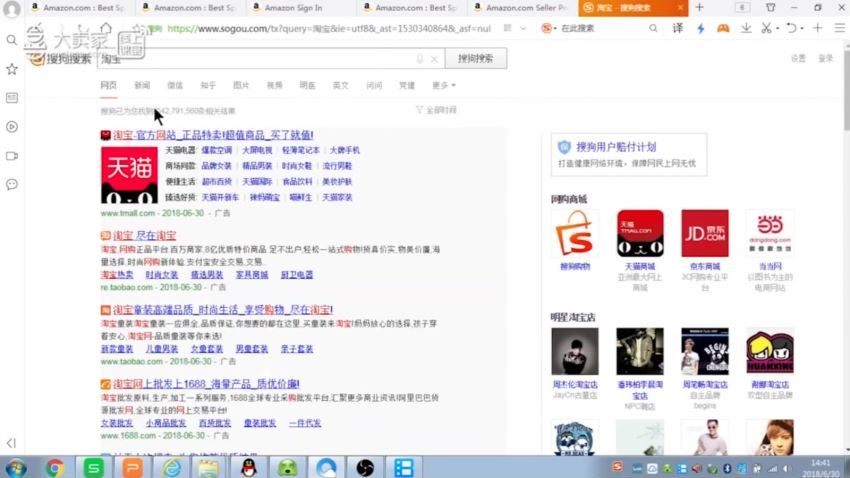Click the play-circle video icon in left sidebar
This screenshot has width=850, height=478.
pos(11,127)
